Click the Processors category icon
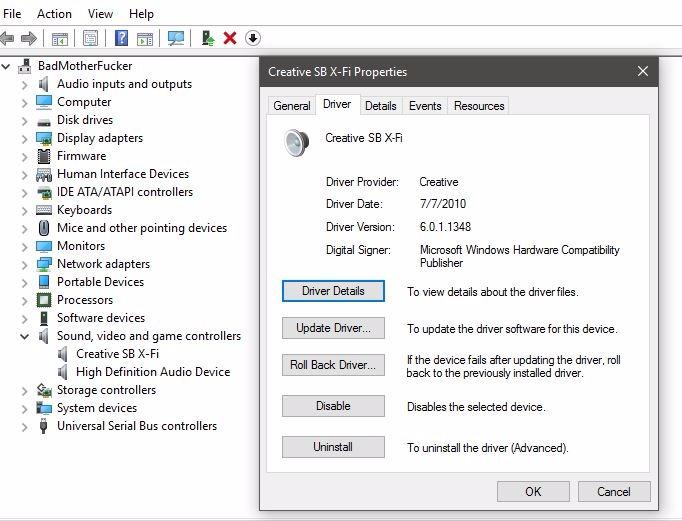 [44, 300]
